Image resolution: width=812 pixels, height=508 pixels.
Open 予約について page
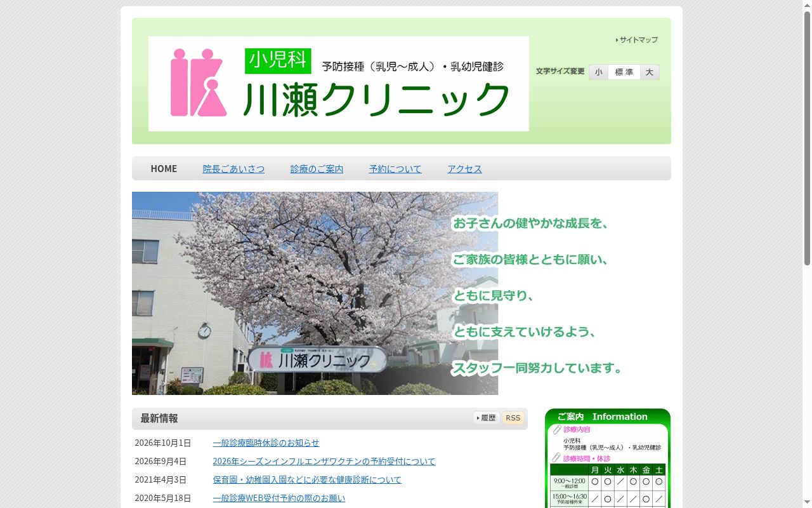[395, 169]
